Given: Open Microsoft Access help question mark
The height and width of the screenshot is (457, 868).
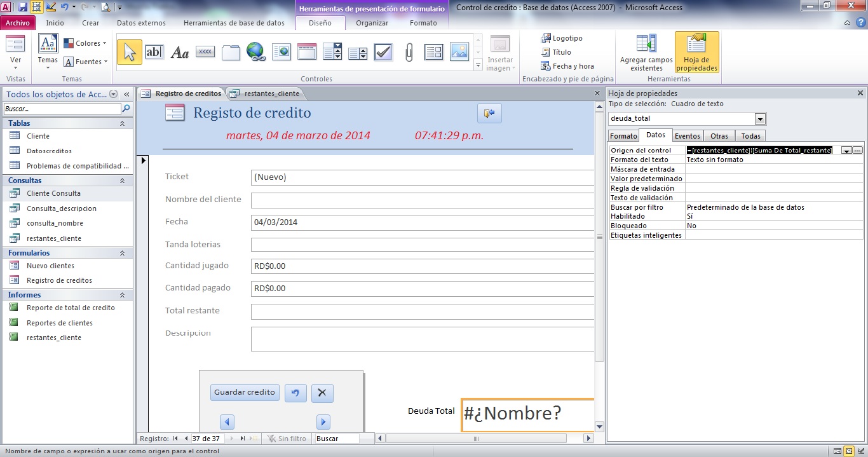Looking at the screenshot, I should [x=860, y=23].
